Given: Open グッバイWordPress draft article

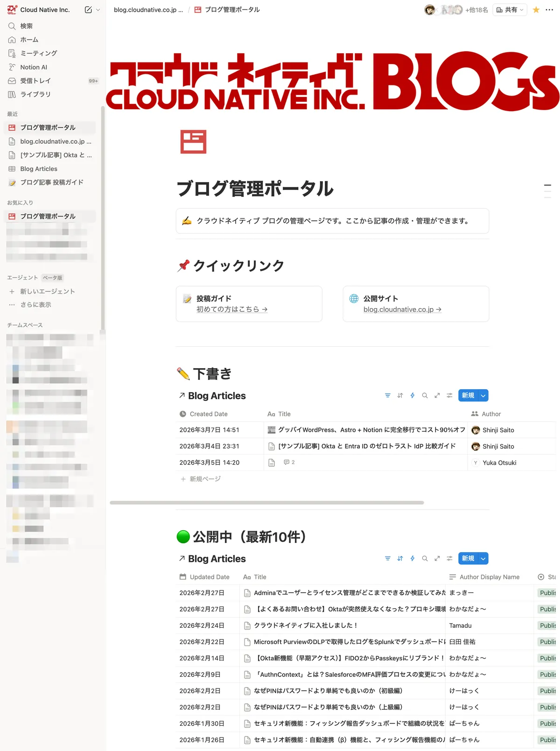Looking at the screenshot, I should click(x=371, y=430).
